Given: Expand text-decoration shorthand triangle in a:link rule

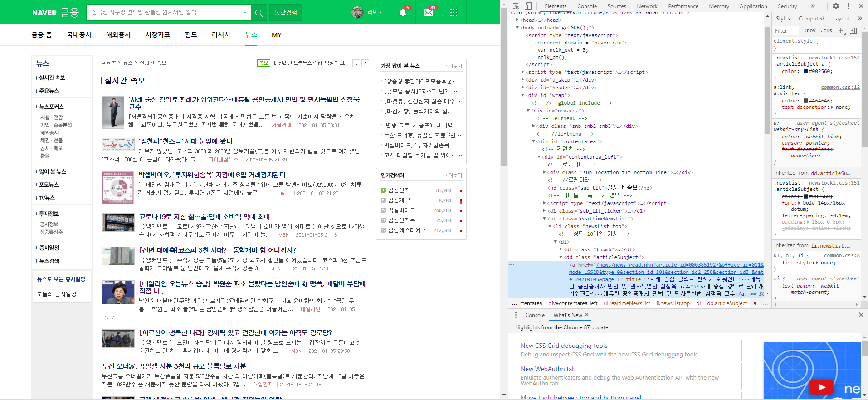Looking at the screenshot, I should (x=832, y=107).
